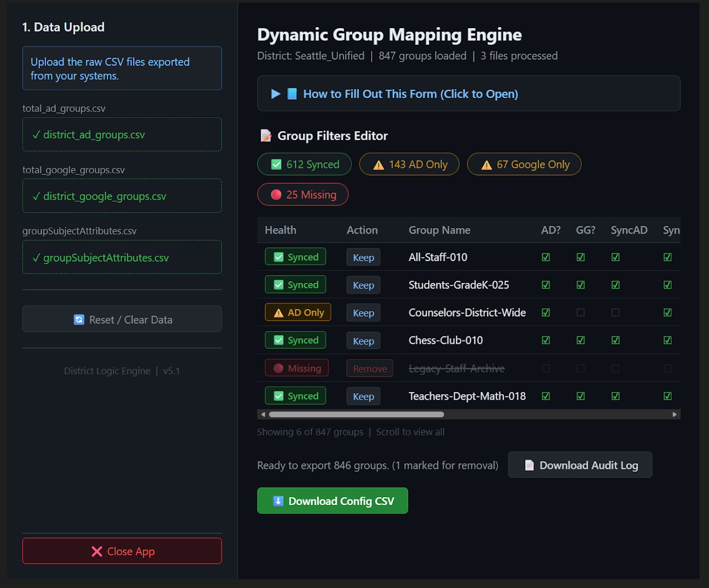Click Synced badge for All-Staff-010
Screen dimensions: 709x588
point(295,257)
